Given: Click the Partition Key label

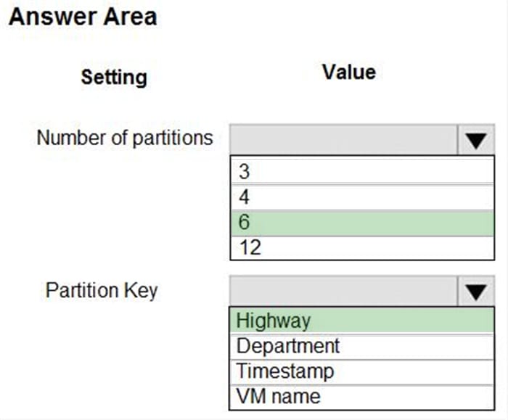Looking at the screenshot, I should tap(102, 290).
